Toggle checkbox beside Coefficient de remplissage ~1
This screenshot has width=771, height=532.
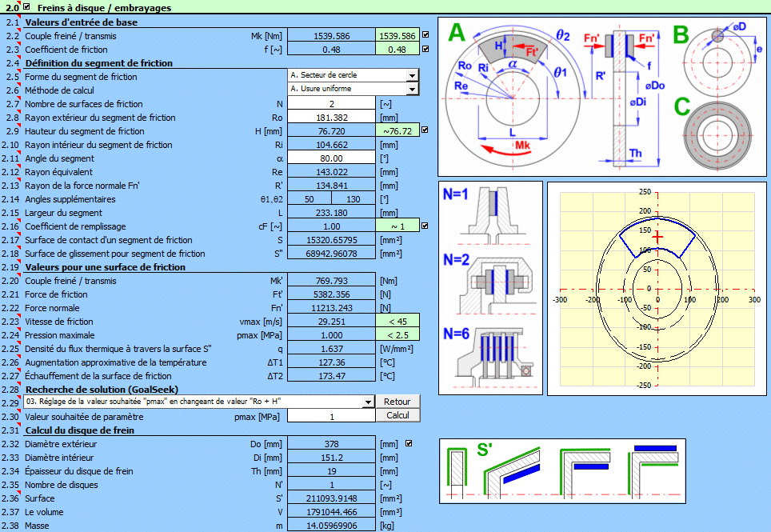click(x=425, y=226)
